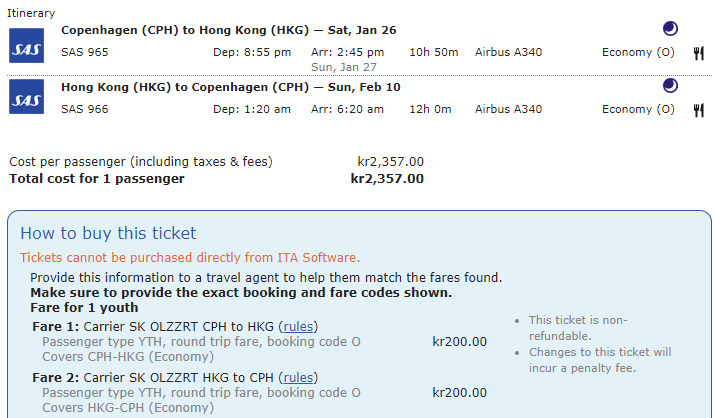Image resolution: width=715 pixels, height=418 pixels.
Task: Click Airbus A340 on the SAS 965 row
Action: point(508,52)
